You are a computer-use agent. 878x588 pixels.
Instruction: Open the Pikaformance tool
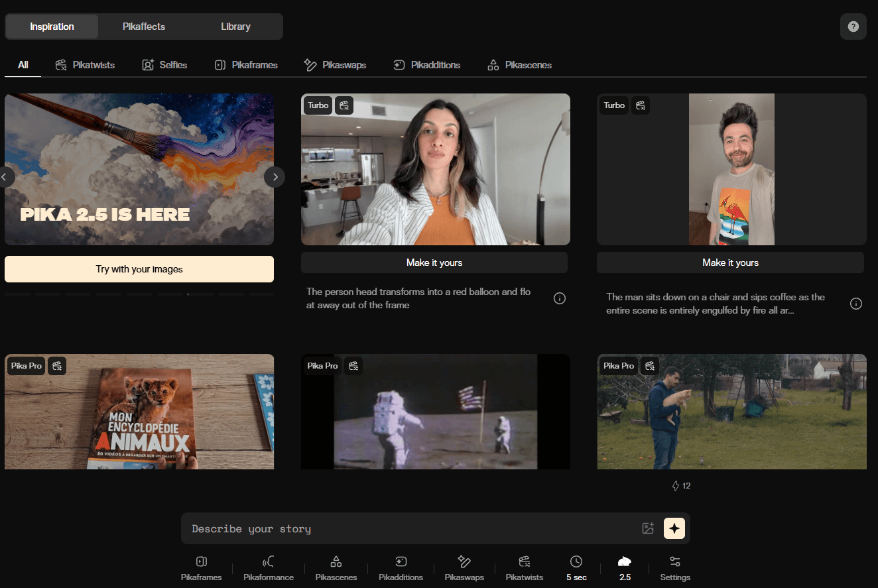coord(269,568)
